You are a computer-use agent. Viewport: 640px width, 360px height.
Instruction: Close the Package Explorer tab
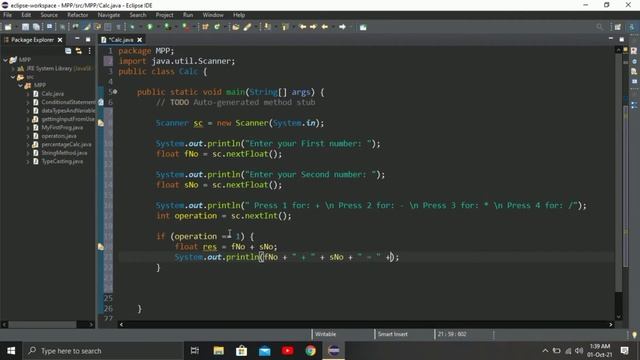[x=60, y=40]
